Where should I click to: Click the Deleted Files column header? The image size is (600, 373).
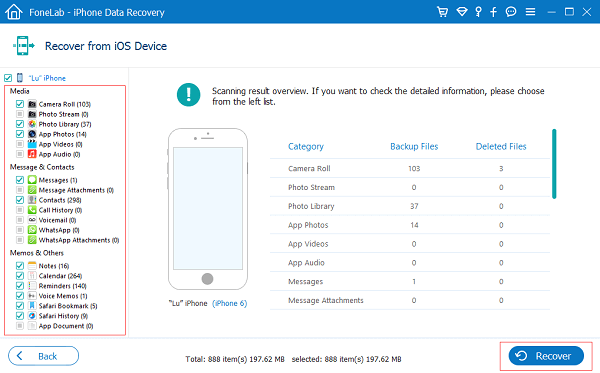coord(501,147)
